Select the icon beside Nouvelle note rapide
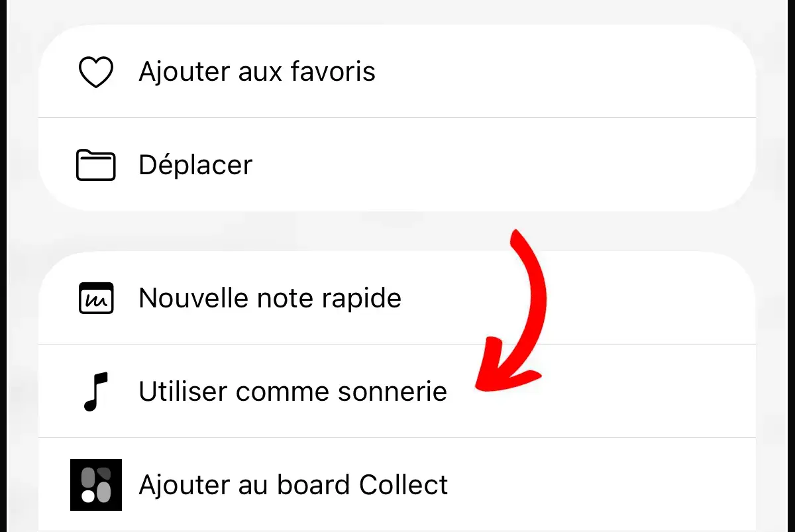This screenshot has width=795, height=532. (95, 298)
